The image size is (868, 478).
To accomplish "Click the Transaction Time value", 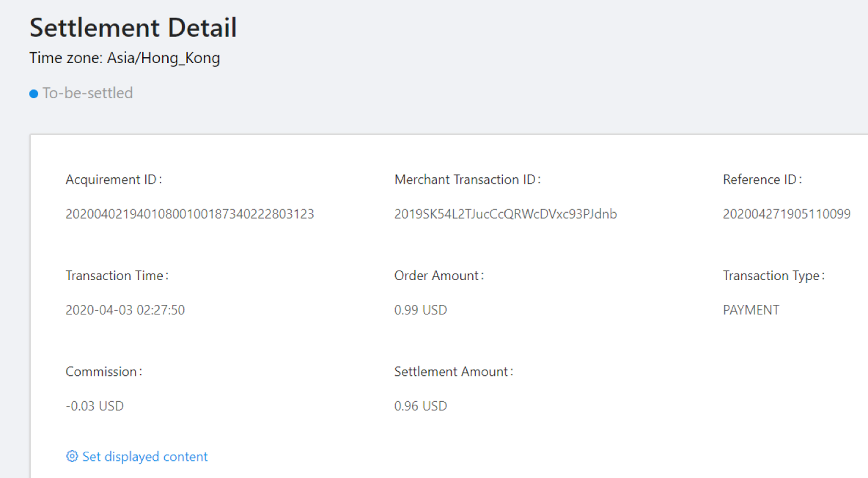I will coord(125,310).
